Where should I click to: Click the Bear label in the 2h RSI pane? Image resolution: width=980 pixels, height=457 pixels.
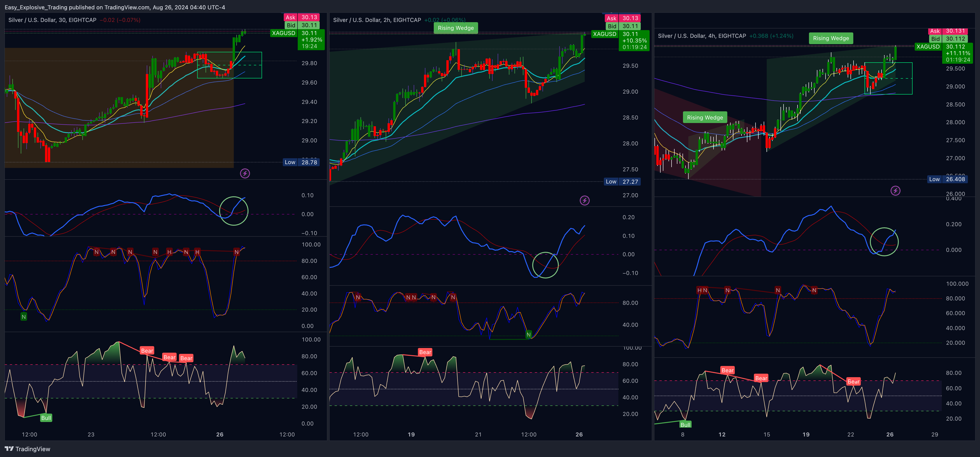(425, 352)
